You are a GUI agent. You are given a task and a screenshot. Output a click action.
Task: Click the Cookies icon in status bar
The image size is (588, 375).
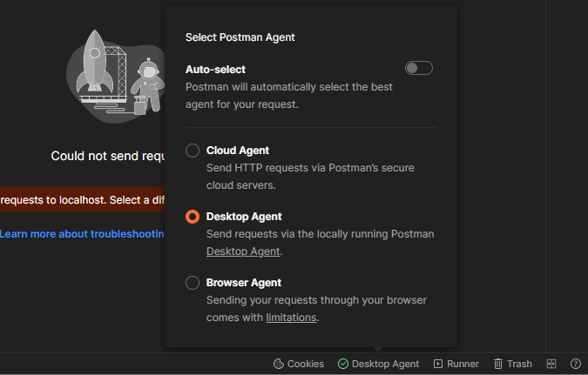(x=278, y=364)
